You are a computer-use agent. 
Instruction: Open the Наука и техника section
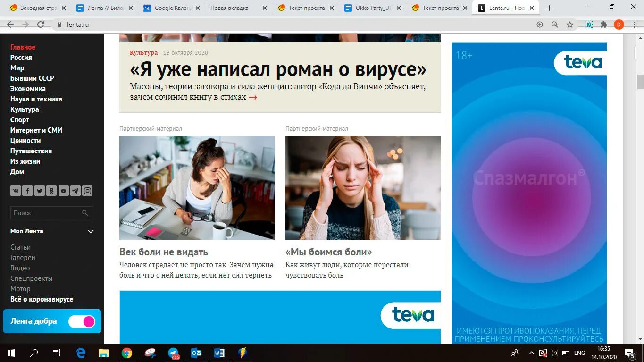click(36, 99)
